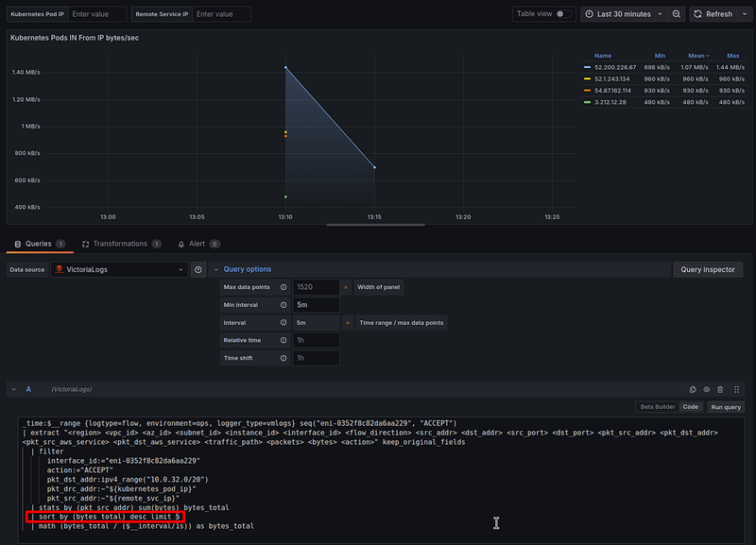The height and width of the screenshot is (545, 756).
Task: Switch to Beta Builder mode
Action: 657,407
